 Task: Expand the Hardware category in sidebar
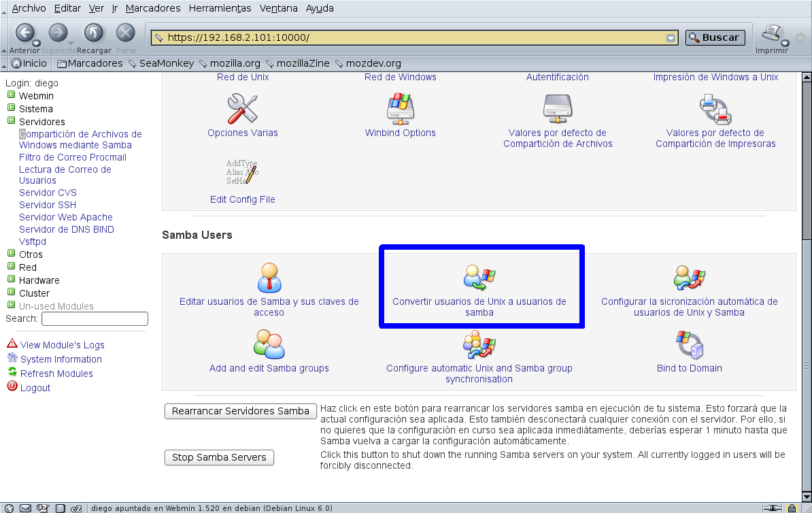coord(12,280)
